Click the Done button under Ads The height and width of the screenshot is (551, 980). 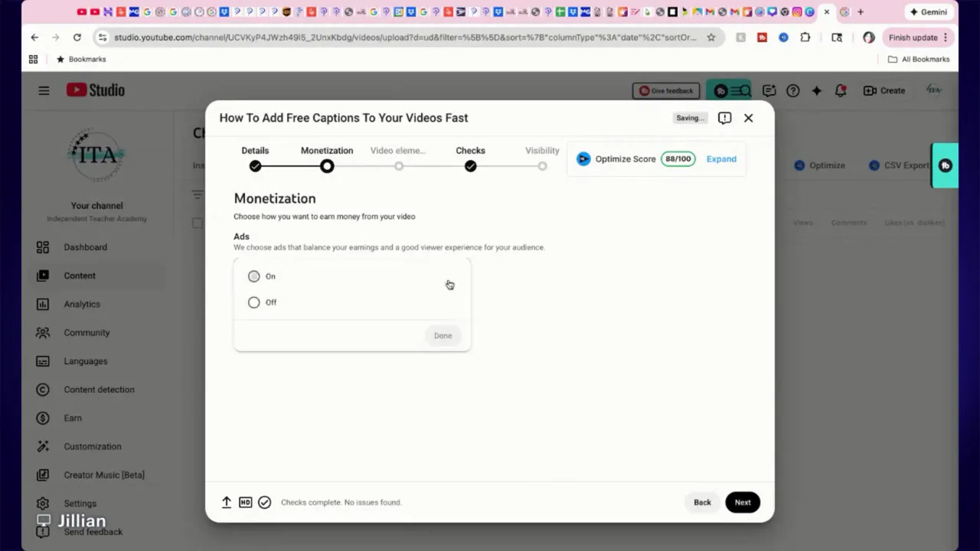coord(443,335)
